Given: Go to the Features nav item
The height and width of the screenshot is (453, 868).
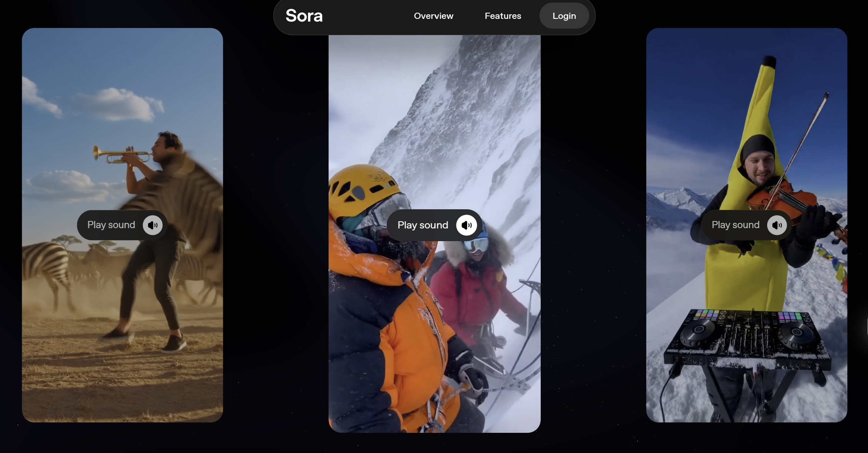Looking at the screenshot, I should [503, 16].
